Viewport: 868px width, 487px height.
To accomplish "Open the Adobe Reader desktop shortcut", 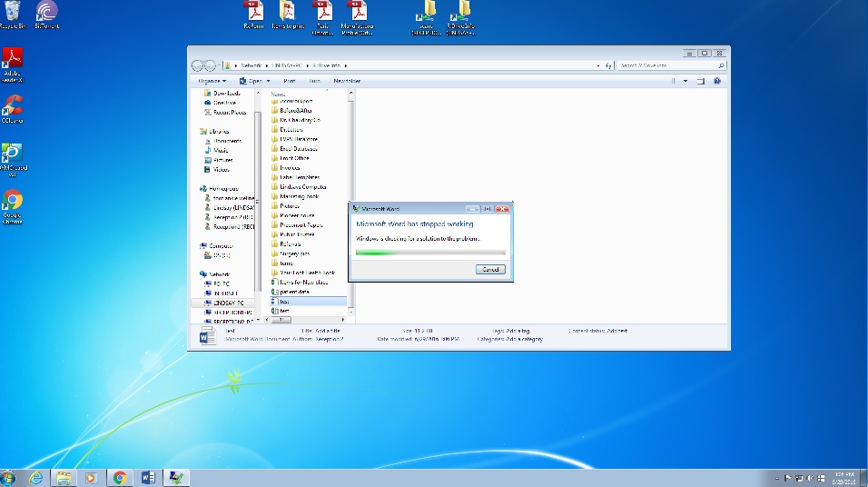I will pyautogui.click(x=12, y=65).
